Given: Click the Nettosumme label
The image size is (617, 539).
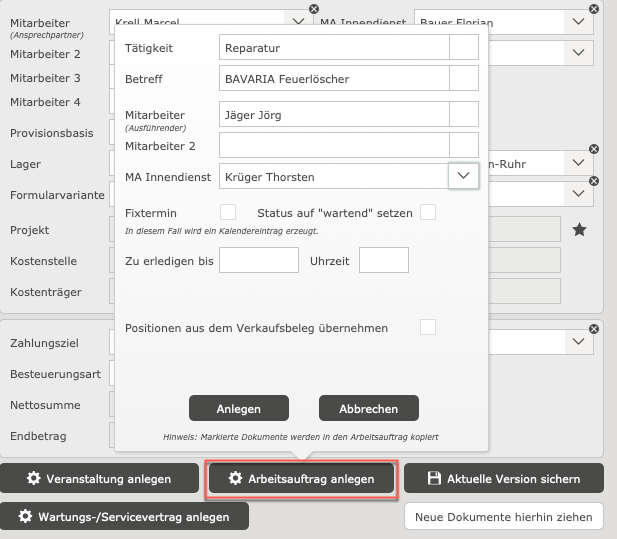Looking at the screenshot, I should tap(45, 405).
